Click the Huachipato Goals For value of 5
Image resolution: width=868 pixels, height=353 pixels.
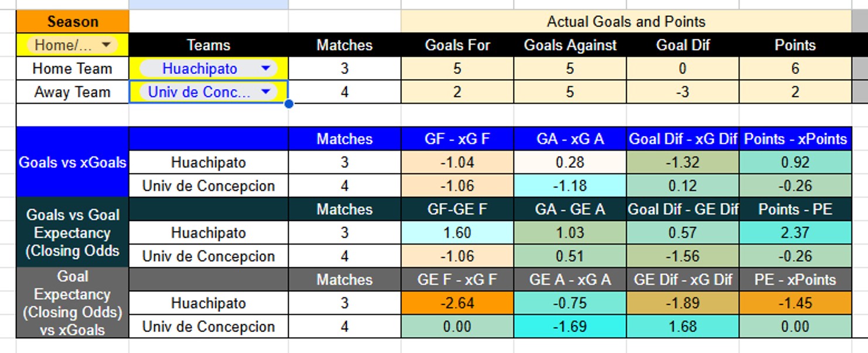[458, 69]
